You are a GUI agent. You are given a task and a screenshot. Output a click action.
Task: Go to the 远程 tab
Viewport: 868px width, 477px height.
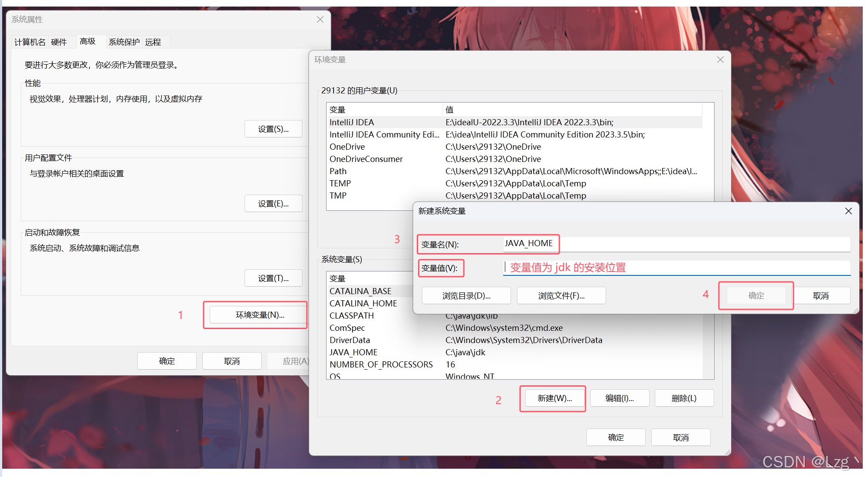click(153, 42)
